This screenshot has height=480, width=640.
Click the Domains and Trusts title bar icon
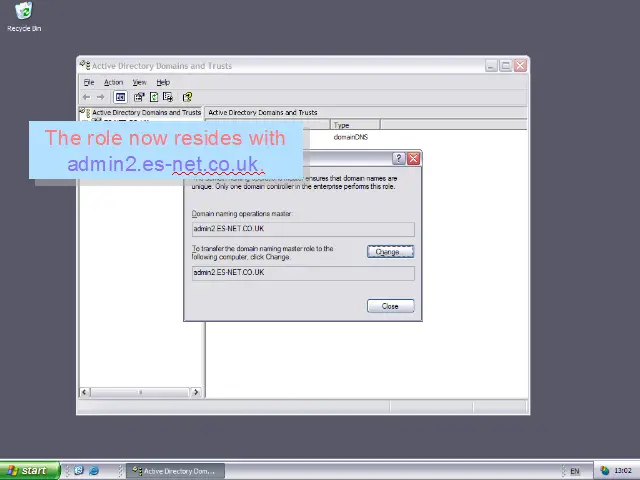point(85,65)
